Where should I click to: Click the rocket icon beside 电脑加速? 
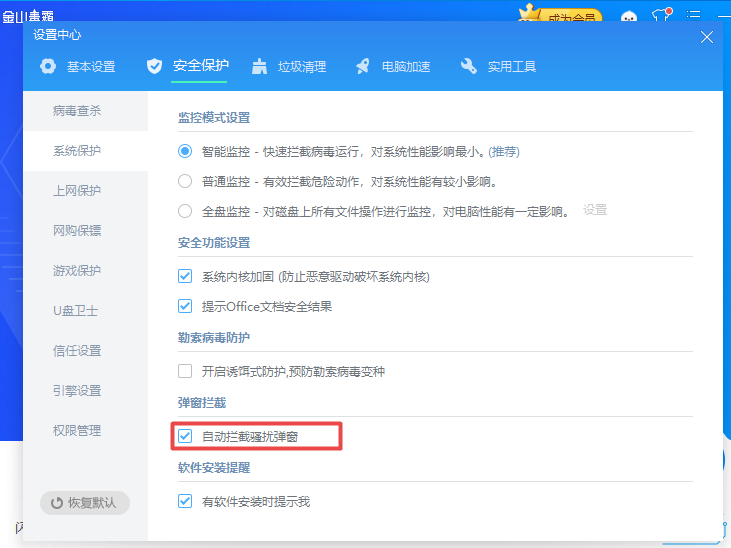click(x=363, y=66)
